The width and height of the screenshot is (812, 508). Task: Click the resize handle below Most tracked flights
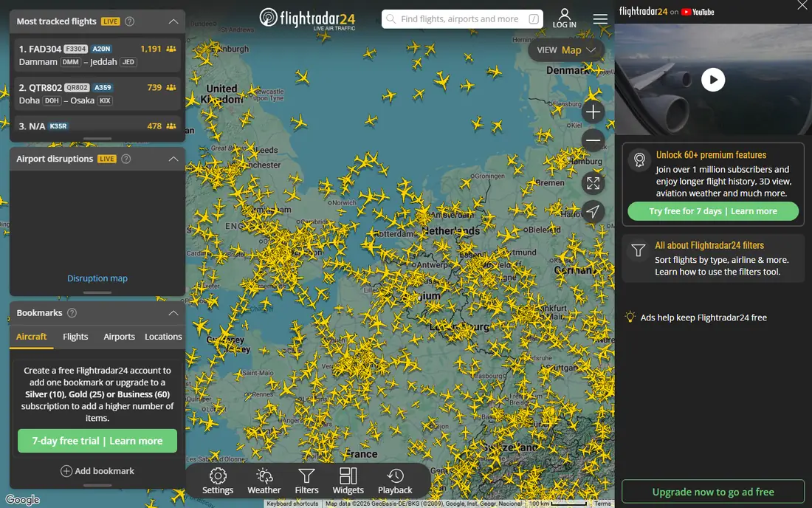coord(97,139)
